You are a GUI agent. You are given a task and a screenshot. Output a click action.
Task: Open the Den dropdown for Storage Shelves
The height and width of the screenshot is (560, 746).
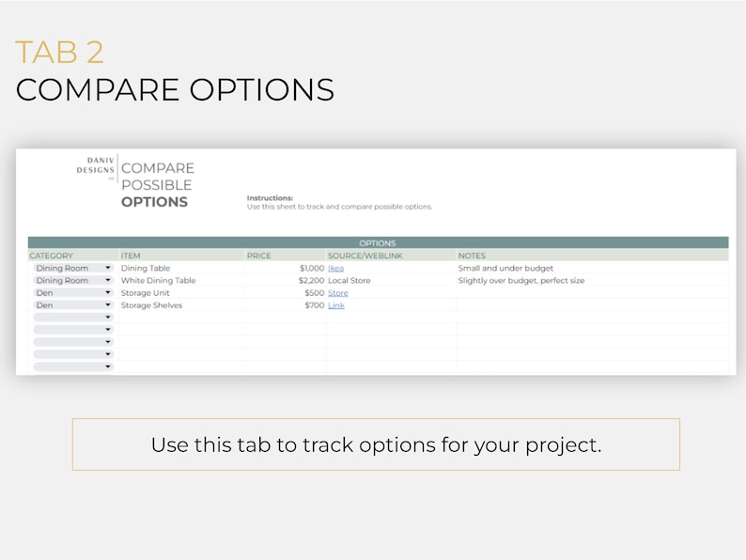point(73,305)
